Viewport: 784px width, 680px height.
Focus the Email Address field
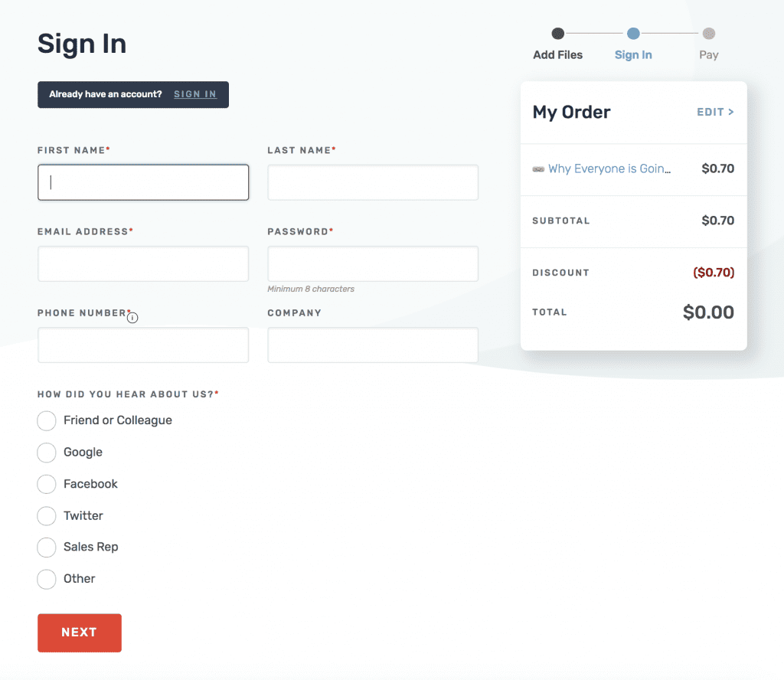[143, 264]
